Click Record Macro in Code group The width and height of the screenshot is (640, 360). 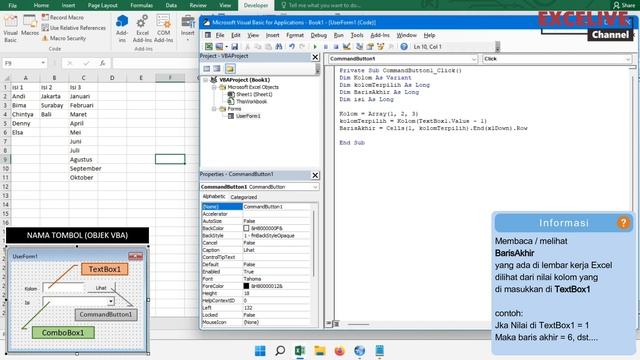[x=63, y=17]
